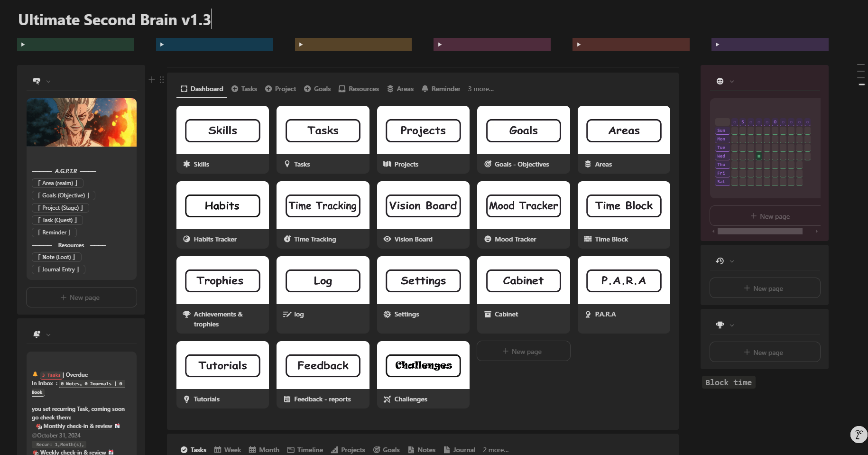Click the trophy icon on Achievements & trophies card
Screen dimensions: 868x455
pos(186,314)
